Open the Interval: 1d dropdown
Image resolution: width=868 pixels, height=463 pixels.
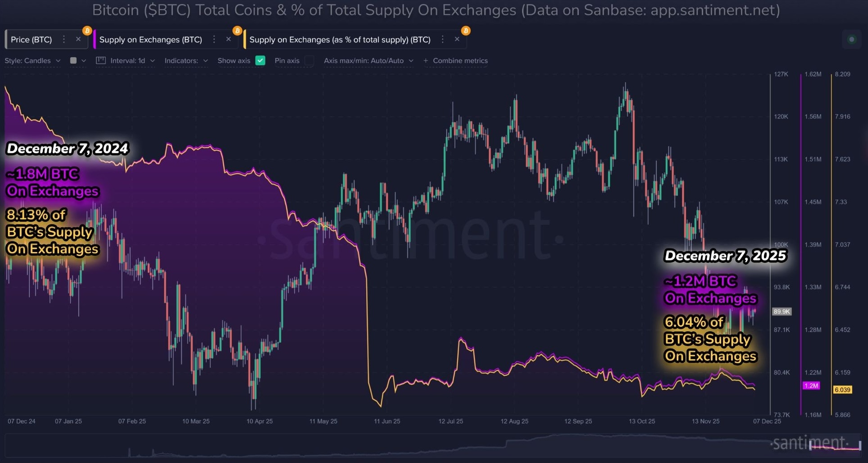point(132,60)
